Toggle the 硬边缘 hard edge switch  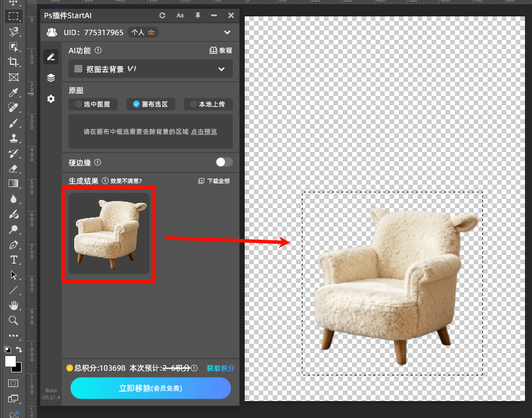click(224, 163)
